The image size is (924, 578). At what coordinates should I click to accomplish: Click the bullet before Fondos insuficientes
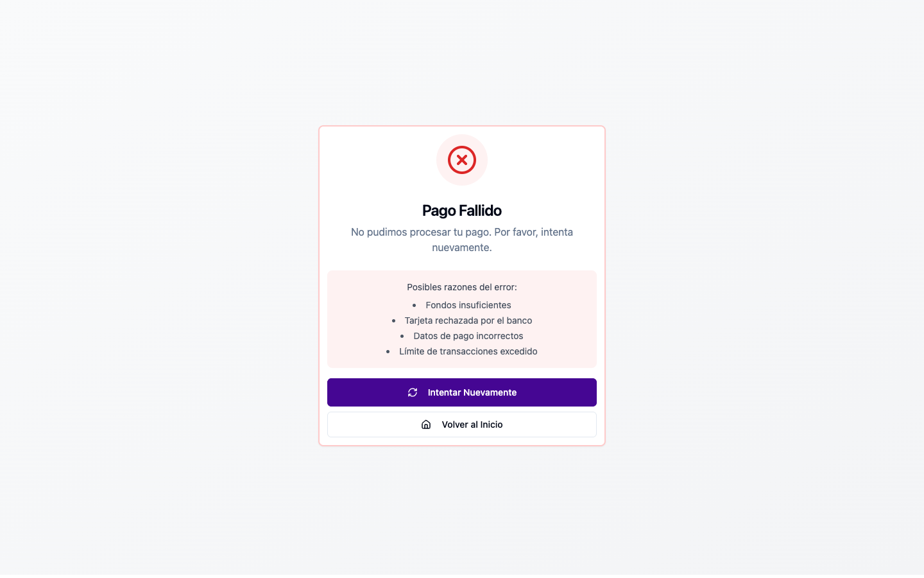415,306
